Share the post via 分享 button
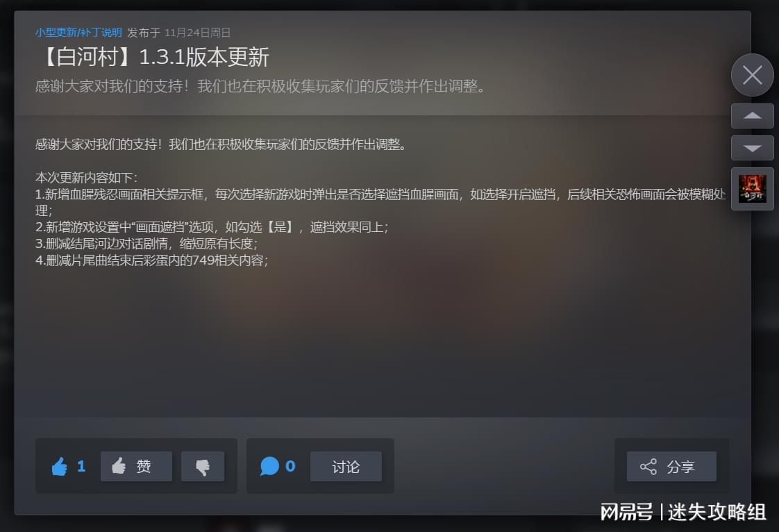779x532 pixels. 671,467
